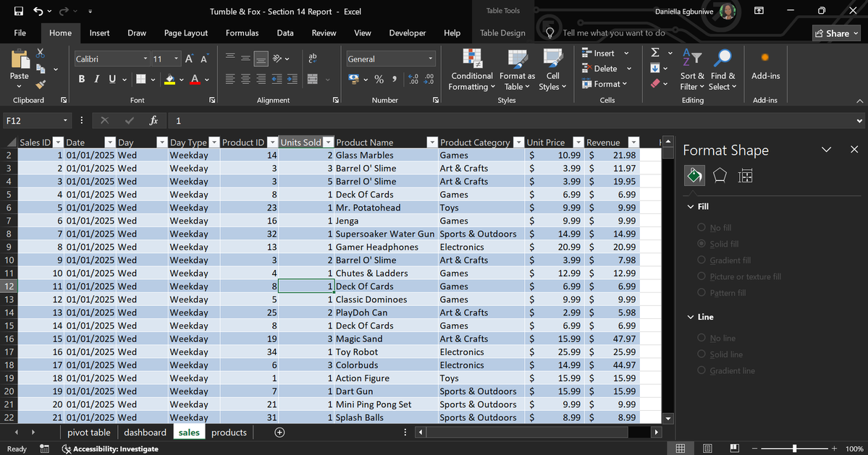
Task: Open the Formulas ribbon tab
Action: point(242,33)
